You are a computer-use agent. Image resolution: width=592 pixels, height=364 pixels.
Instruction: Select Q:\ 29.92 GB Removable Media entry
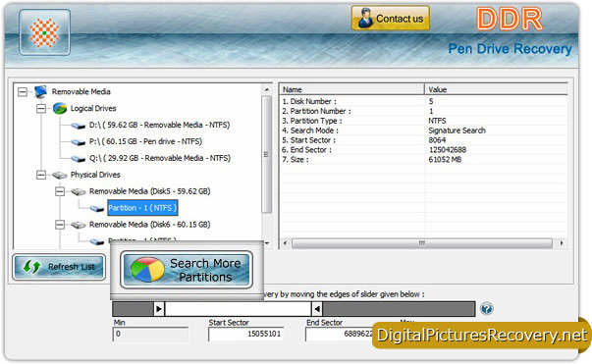point(160,158)
